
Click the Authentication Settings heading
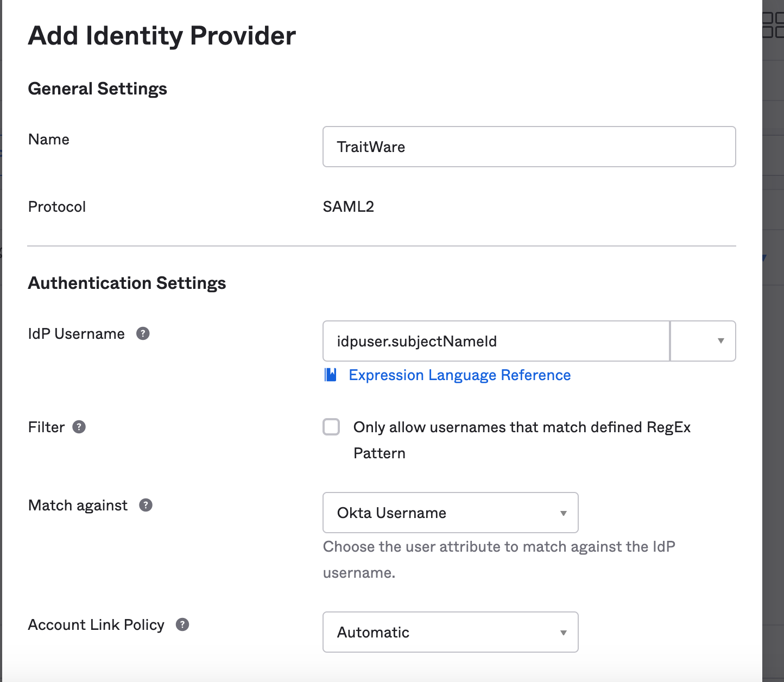(x=127, y=283)
